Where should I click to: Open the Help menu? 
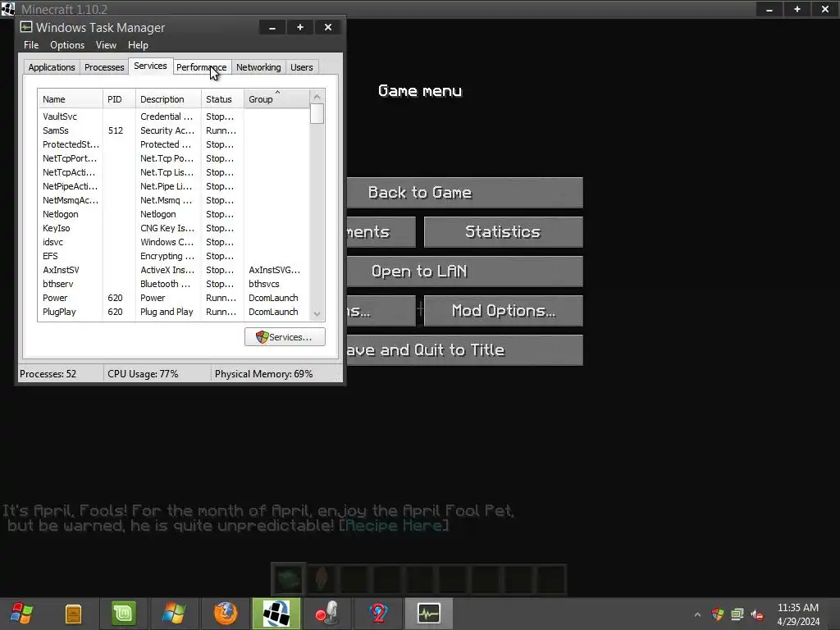[x=138, y=45]
